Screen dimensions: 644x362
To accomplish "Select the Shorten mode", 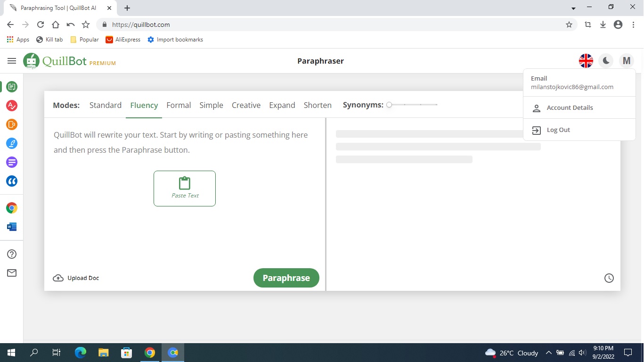I will pyautogui.click(x=318, y=105).
